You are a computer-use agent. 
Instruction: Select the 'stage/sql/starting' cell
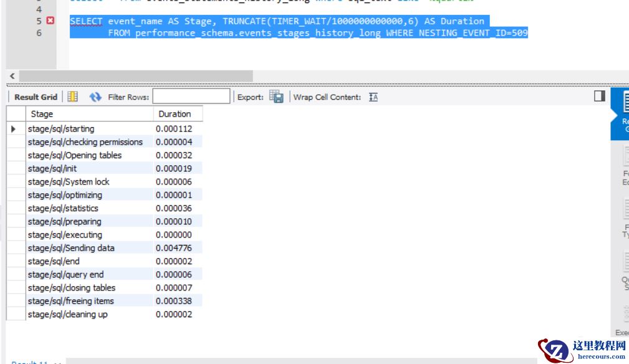[x=89, y=128]
